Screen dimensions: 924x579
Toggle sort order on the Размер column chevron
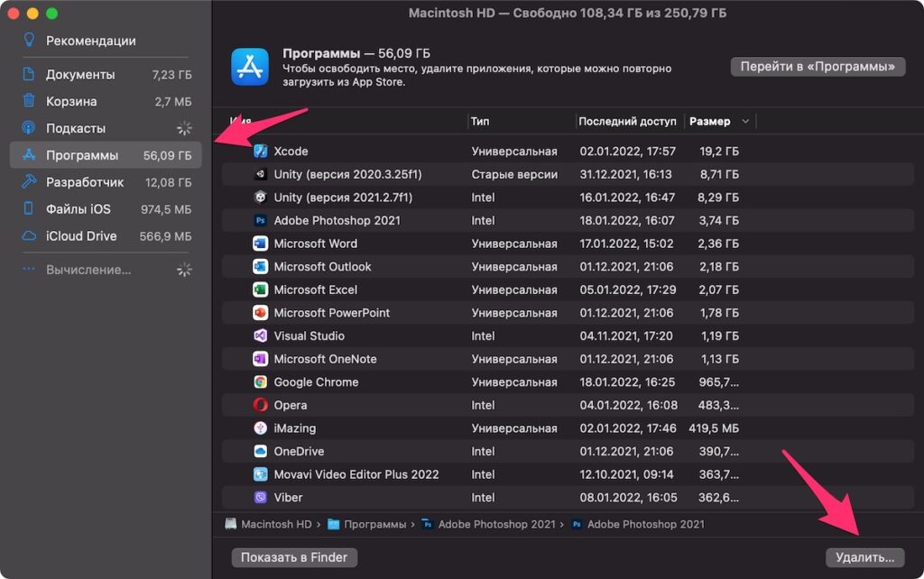coord(745,122)
